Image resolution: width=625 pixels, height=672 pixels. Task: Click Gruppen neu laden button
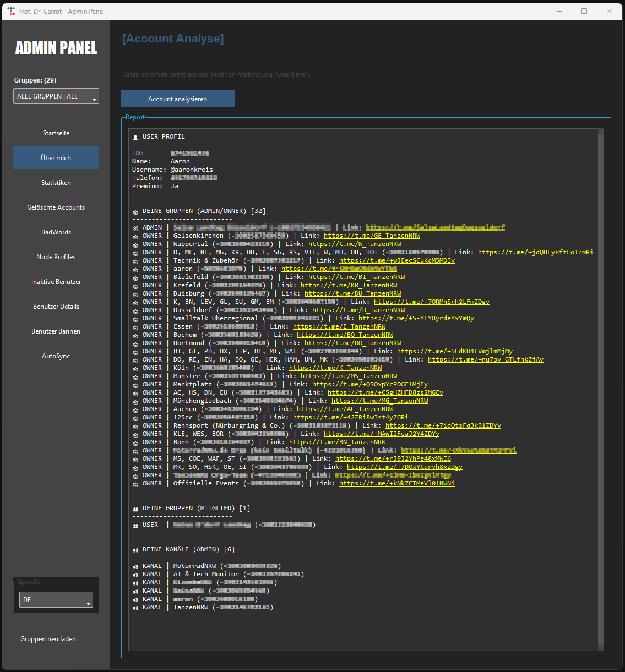click(x=48, y=639)
